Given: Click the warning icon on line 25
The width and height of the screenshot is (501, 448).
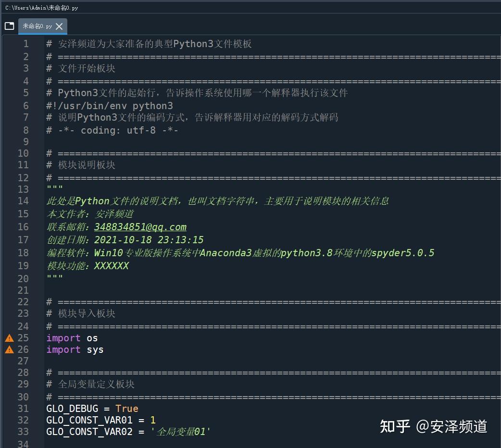Looking at the screenshot, I should (x=9, y=338).
